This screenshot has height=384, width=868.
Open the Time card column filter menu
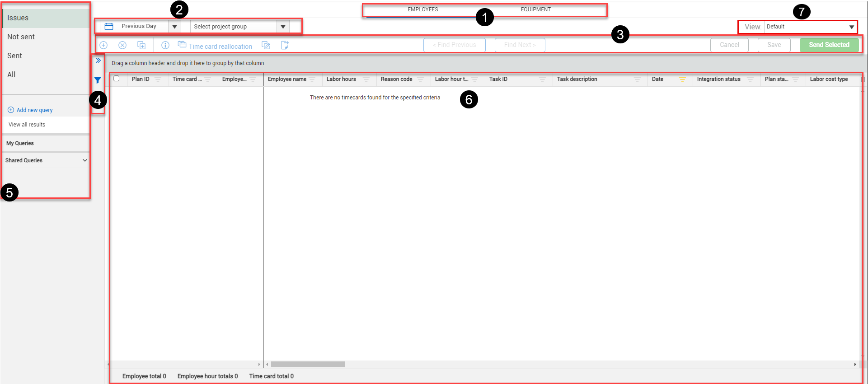point(207,80)
